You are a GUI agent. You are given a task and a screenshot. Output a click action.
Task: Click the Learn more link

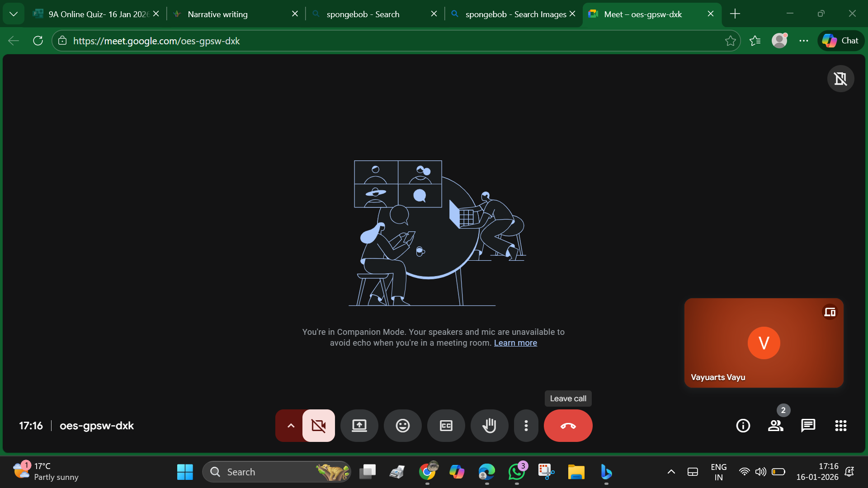point(515,343)
